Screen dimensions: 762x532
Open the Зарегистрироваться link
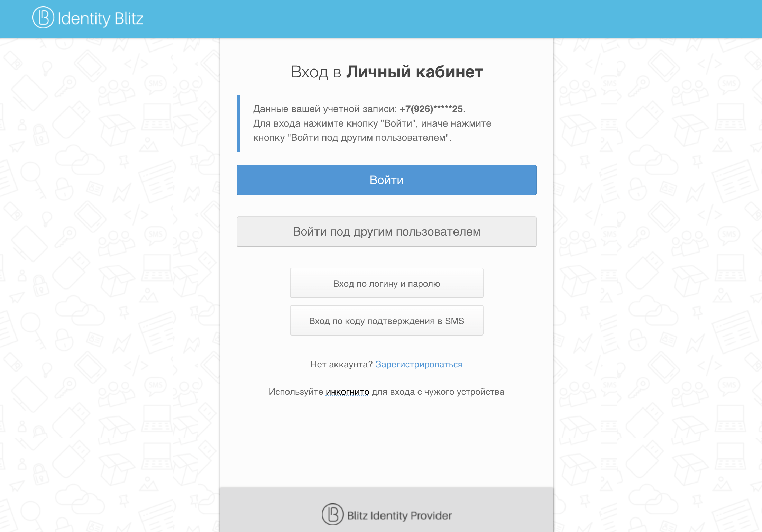[x=419, y=364]
